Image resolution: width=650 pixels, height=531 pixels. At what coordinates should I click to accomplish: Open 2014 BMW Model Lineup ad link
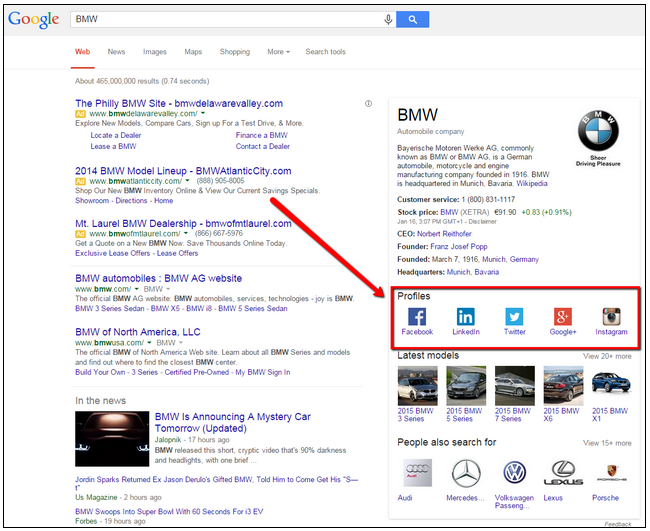tap(183, 171)
